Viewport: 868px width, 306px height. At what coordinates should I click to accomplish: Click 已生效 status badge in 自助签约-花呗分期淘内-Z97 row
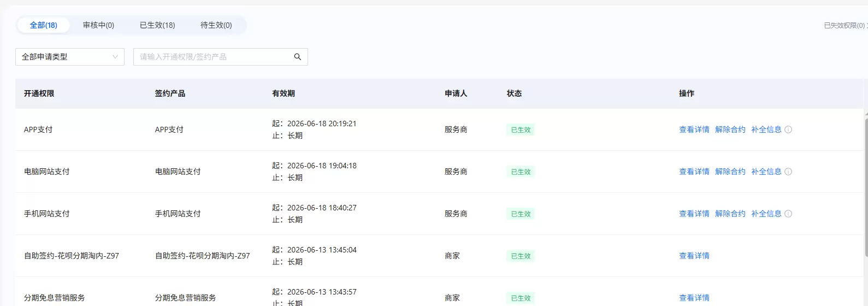[x=521, y=256]
